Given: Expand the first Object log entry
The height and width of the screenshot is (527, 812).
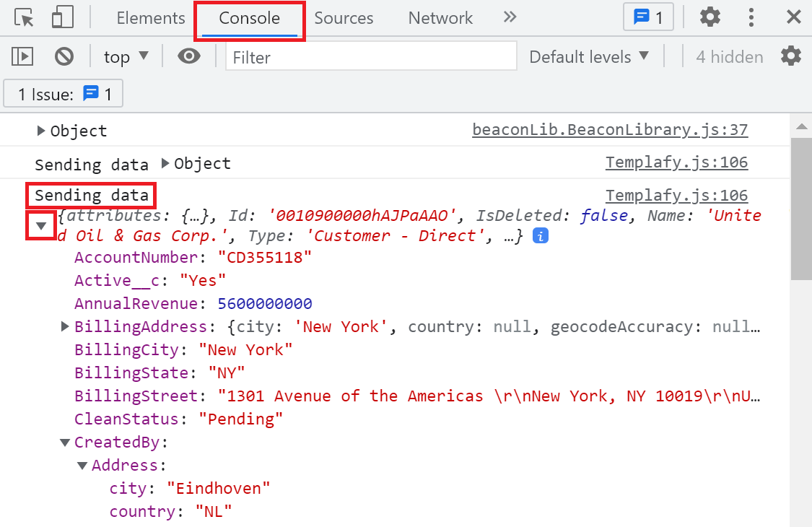Looking at the screenshot, I should point(41,131).
